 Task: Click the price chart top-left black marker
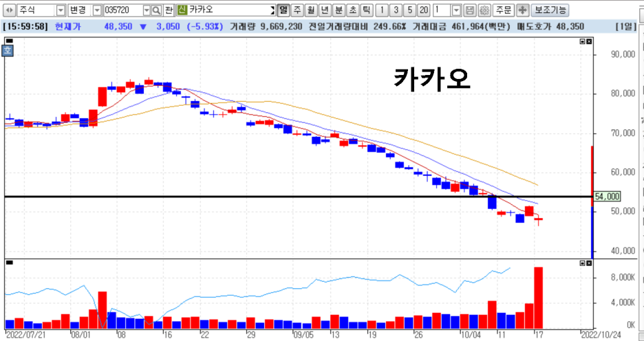pyautogui.click(x=9, y=41)
